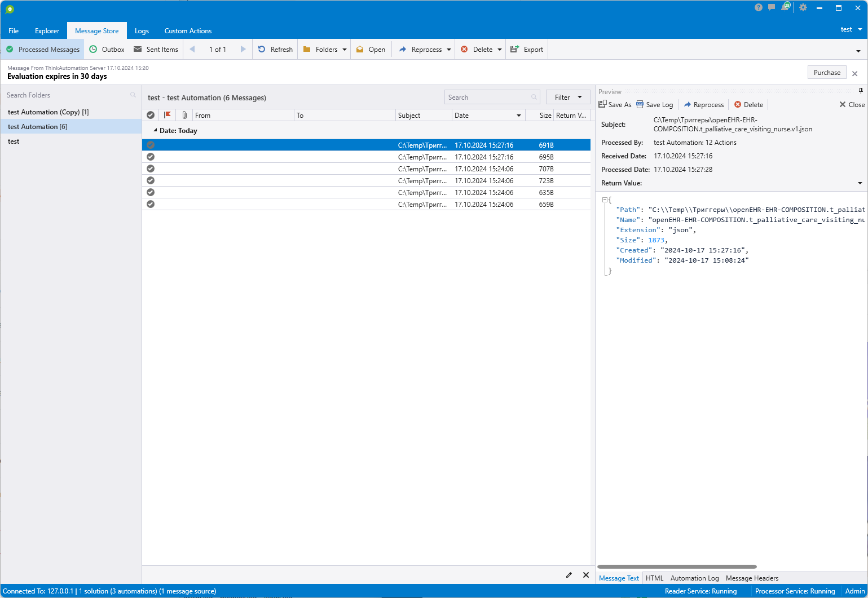This screenshot has width=868, height=598.
Task: Click the Search Folders magnifier icon
Action: point(133,95)
